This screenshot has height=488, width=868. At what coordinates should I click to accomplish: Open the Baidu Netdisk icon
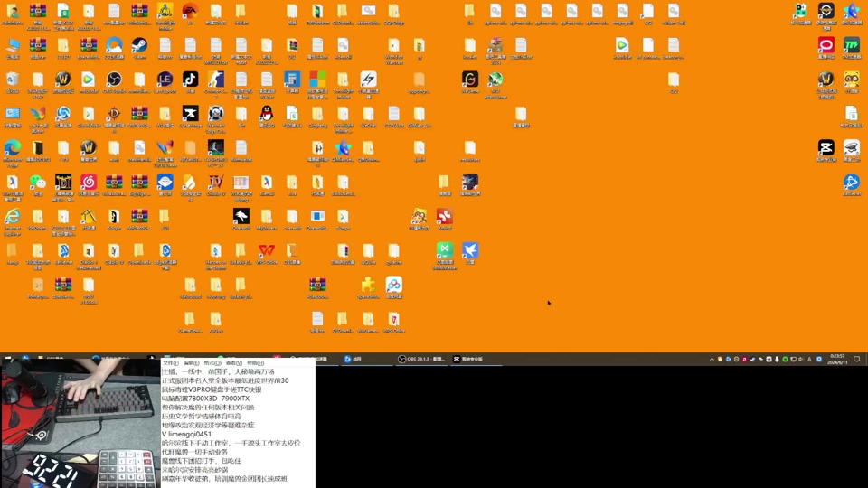tap(394, 286)
